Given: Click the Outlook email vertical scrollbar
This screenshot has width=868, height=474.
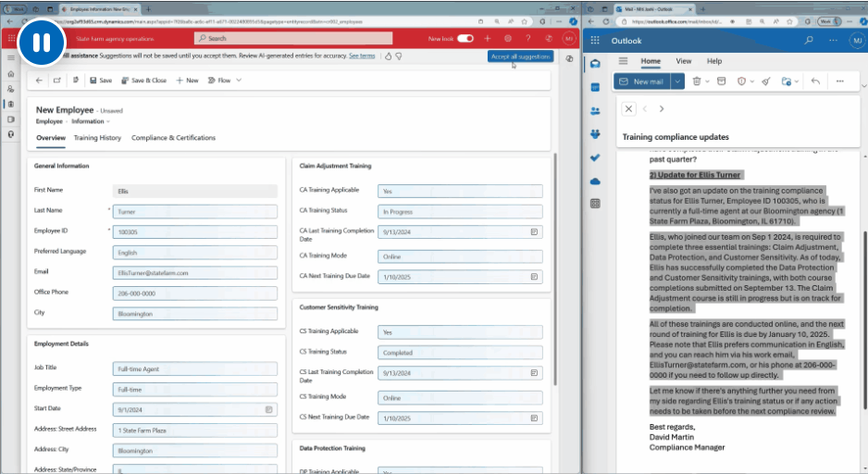Looking at the screenshot, I should point(864,321).
